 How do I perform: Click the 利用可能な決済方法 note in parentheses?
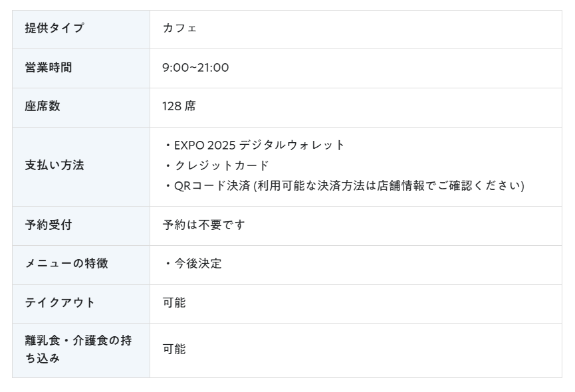click(x=389, y=186)
